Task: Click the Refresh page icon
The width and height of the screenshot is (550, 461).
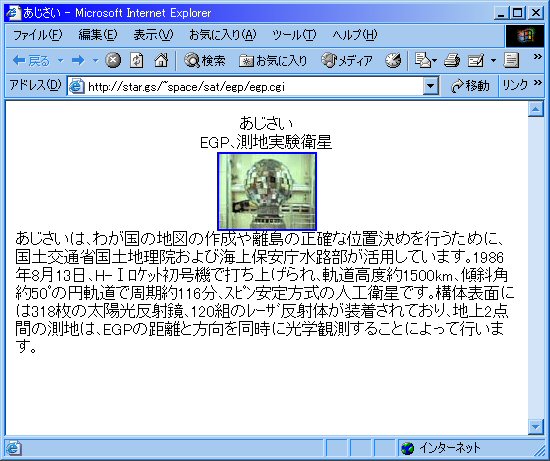Action: (137, 60)
